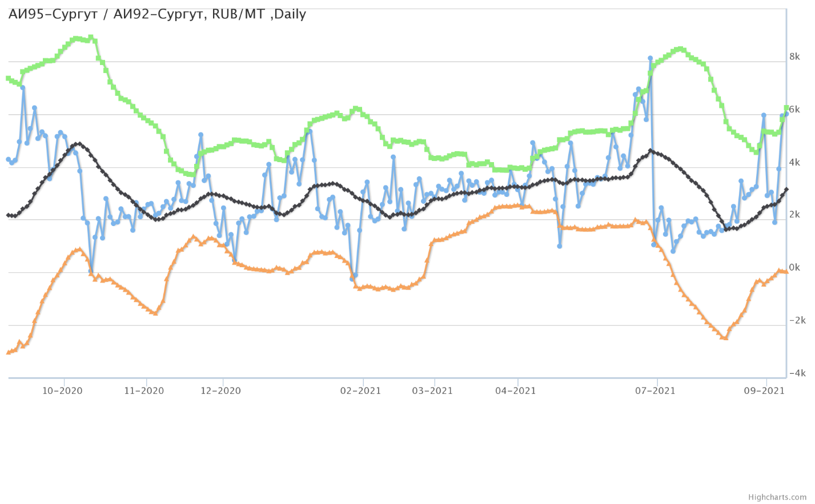Click the 11-2020 date axis label

tap(144, 391)
